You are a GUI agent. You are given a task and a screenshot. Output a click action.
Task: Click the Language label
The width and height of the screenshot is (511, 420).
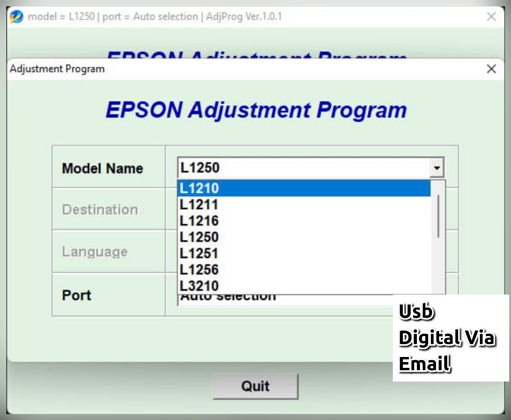pyautogui.click(x=95, y=252)
